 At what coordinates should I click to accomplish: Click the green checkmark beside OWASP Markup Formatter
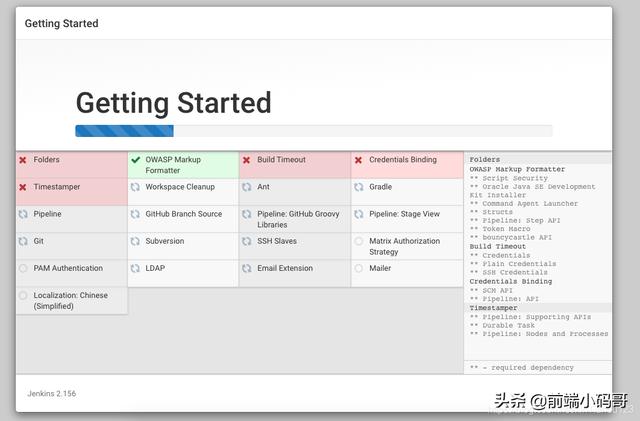point(136,160)
